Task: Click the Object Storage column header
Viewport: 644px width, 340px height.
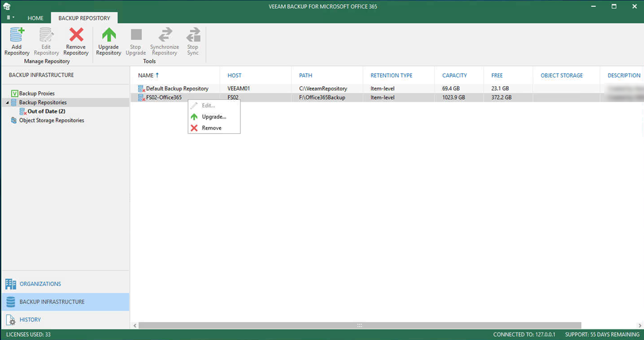Action: click(x=562, y=75)
